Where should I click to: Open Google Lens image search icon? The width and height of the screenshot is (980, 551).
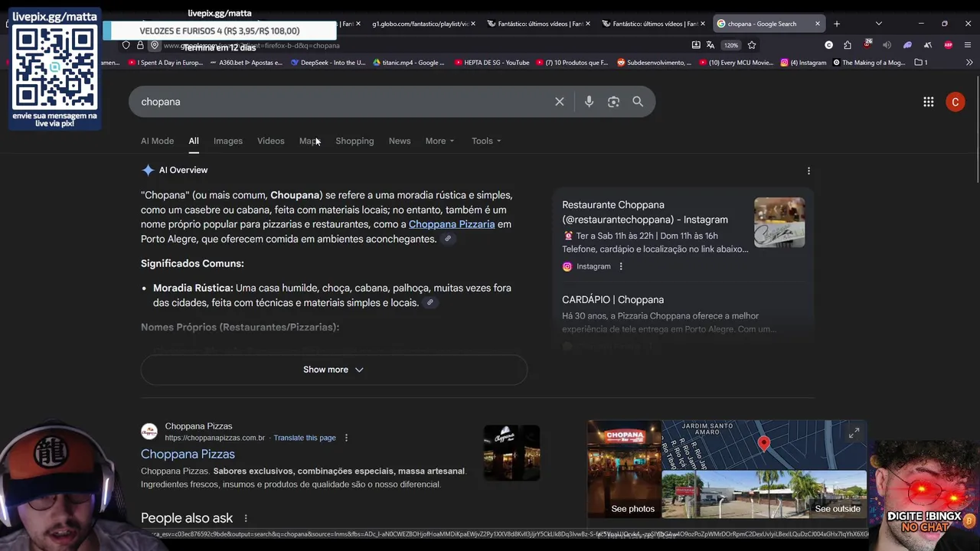(x=613, y=102)
